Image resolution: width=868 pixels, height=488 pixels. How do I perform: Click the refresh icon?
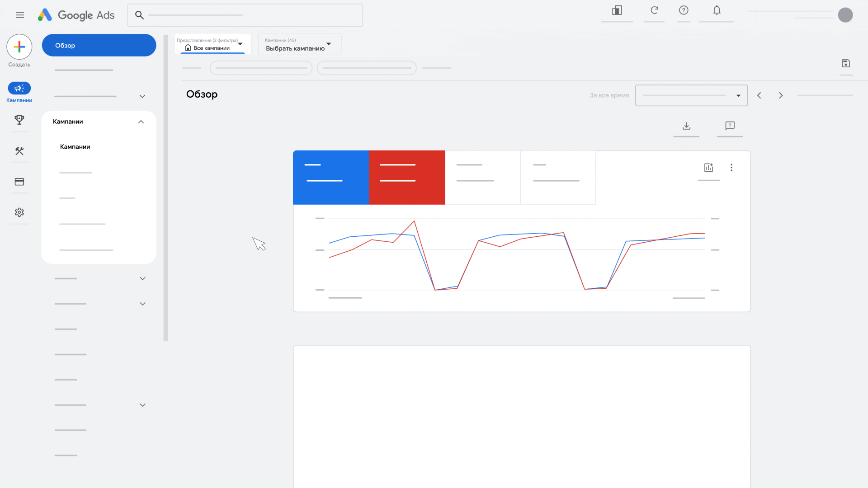[654, 10]
